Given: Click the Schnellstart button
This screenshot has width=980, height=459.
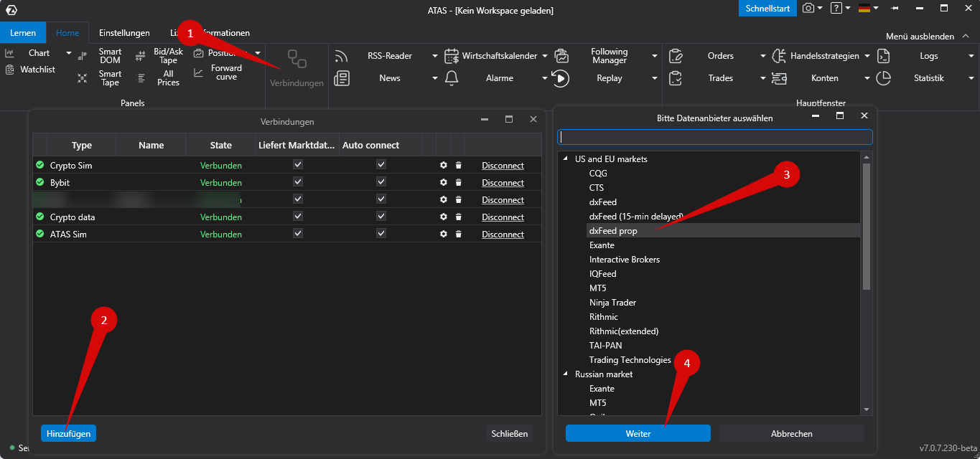Looking at the screenshot, I should pos(767,8).
